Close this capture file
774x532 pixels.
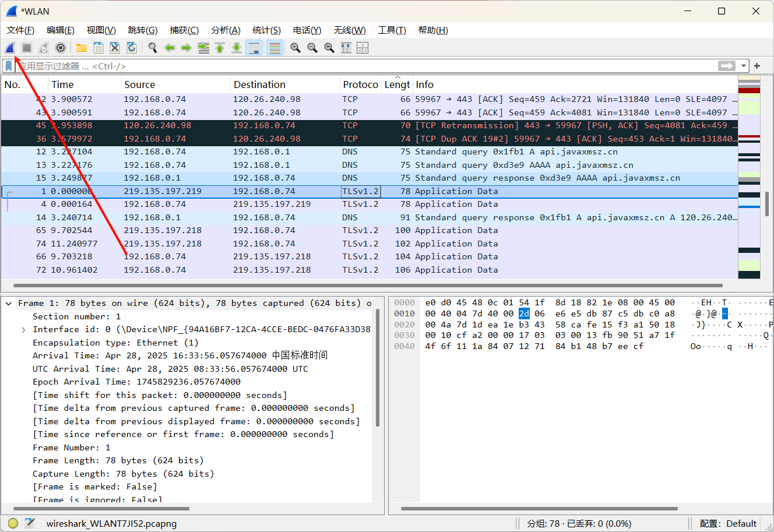tap(115, 48)
